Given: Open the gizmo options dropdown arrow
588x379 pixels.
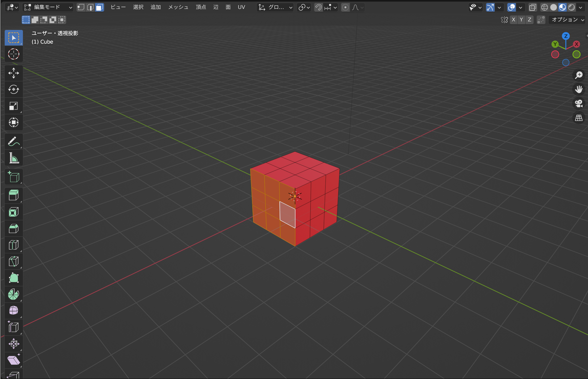Looking at the screenshot, I should click(x=499, y=7).
